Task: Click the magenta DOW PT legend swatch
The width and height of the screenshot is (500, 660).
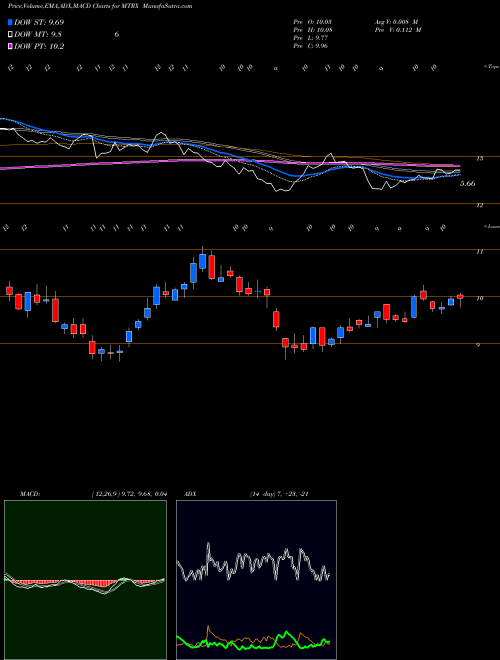Action: [10, 46]
